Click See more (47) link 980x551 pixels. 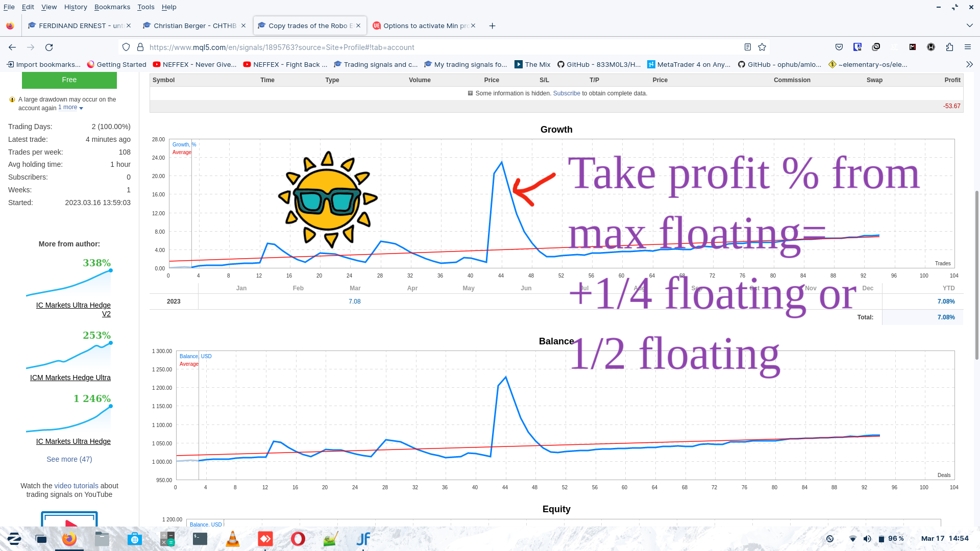pyautogui.click(x=69, y=459)
